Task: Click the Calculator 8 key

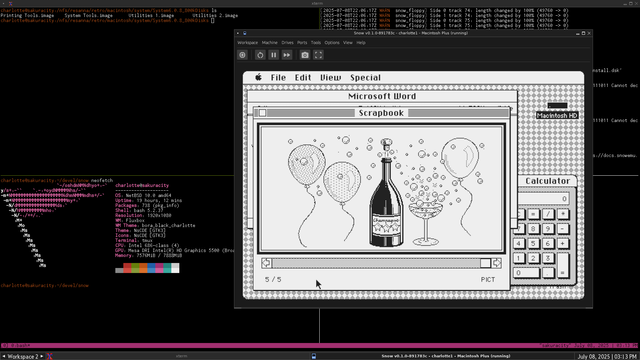Action: pyautogui.click(x=533, y=229)
